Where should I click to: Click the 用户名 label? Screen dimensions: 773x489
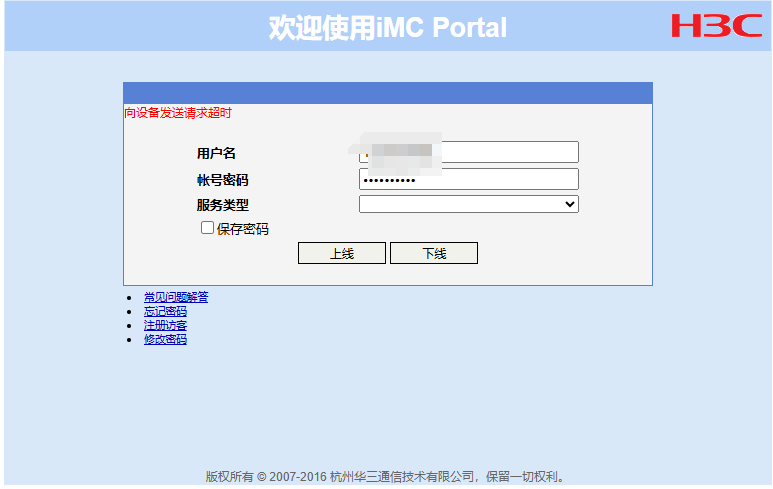click(x=216, y=153)
